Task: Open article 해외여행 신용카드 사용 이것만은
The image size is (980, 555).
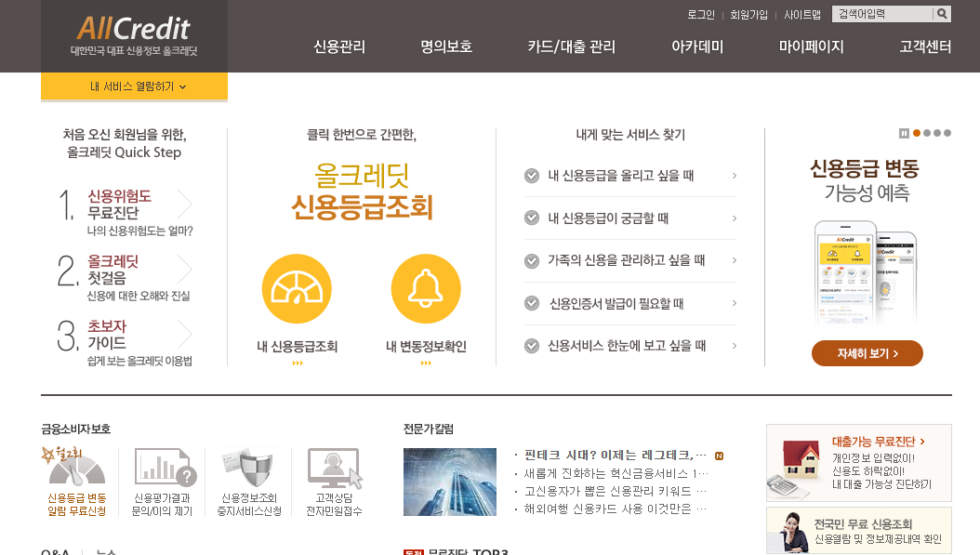Action: point(615,509)
